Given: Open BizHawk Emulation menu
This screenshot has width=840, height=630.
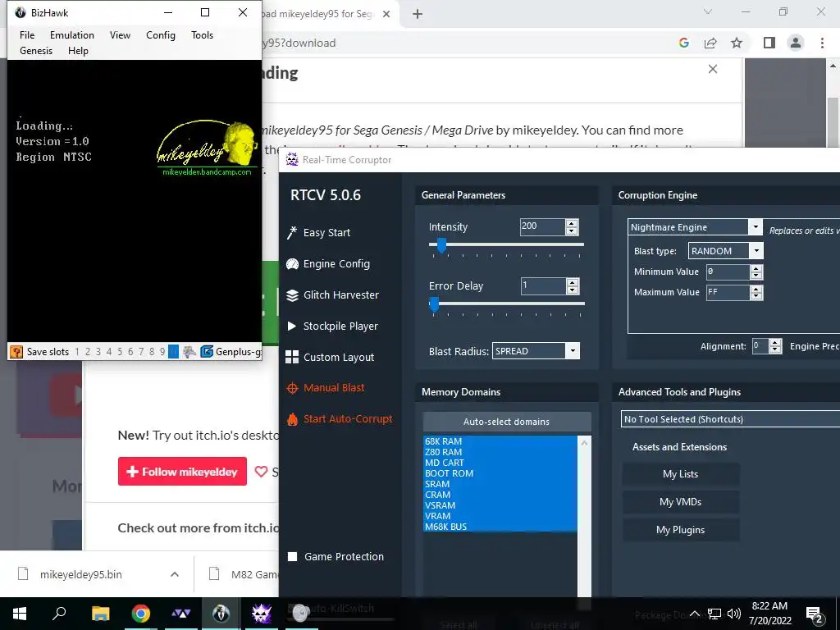Looking at the screenshot, I should [x=72, y=34].
